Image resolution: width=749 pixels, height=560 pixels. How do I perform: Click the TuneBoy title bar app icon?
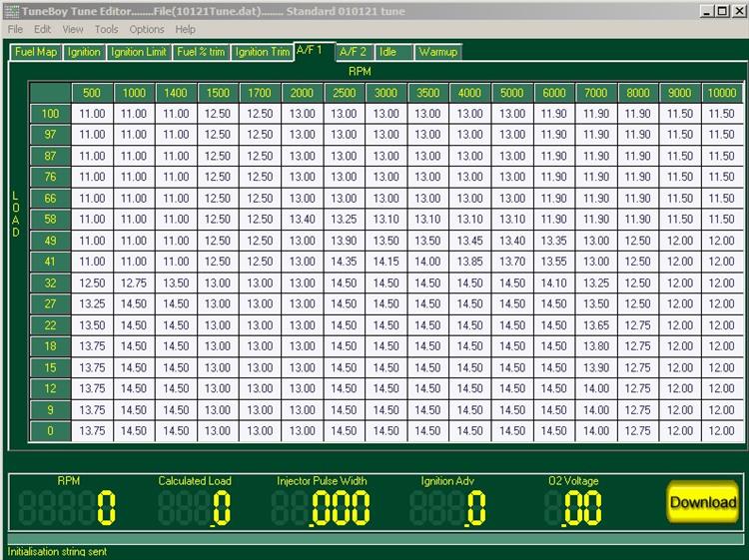pos(11,11)
